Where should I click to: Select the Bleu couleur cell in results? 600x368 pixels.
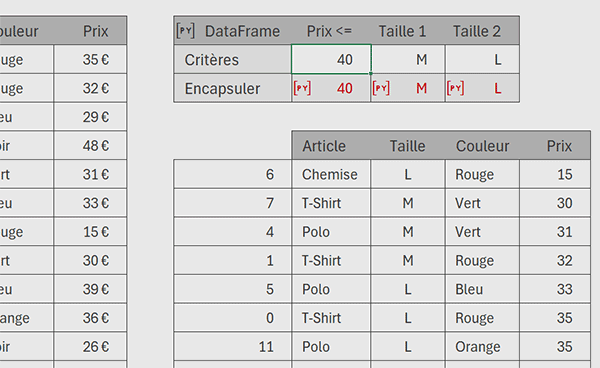tap(482, 289)
